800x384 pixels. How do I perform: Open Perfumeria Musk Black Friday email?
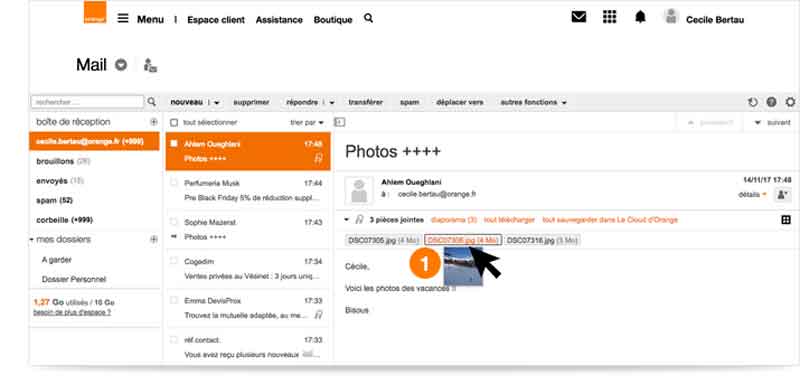click(248, 190)
